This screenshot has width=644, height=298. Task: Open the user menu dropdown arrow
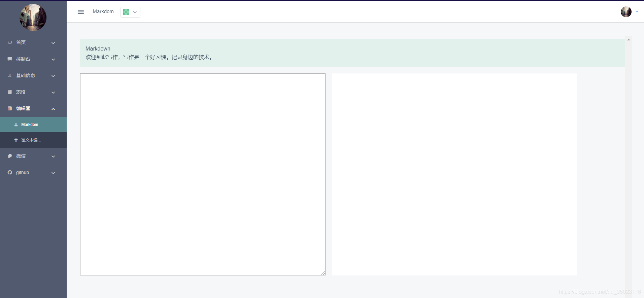[x=637, y=12]
